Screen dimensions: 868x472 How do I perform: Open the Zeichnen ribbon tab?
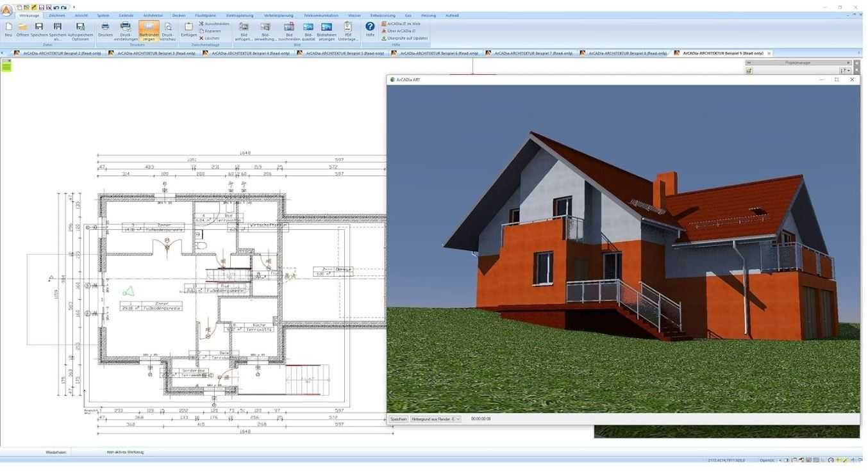(57, 15)
